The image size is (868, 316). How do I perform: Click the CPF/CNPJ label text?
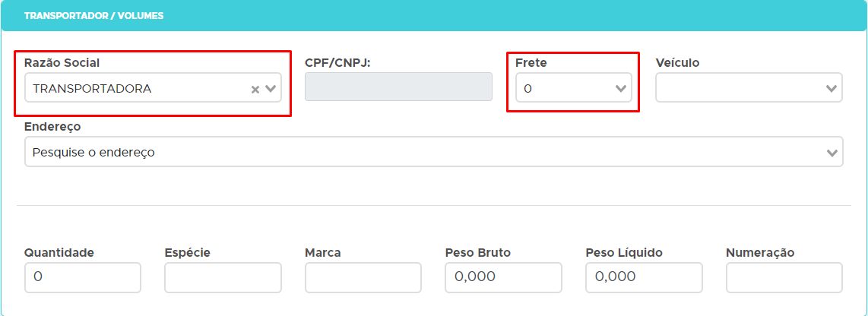tap(337, 62)
